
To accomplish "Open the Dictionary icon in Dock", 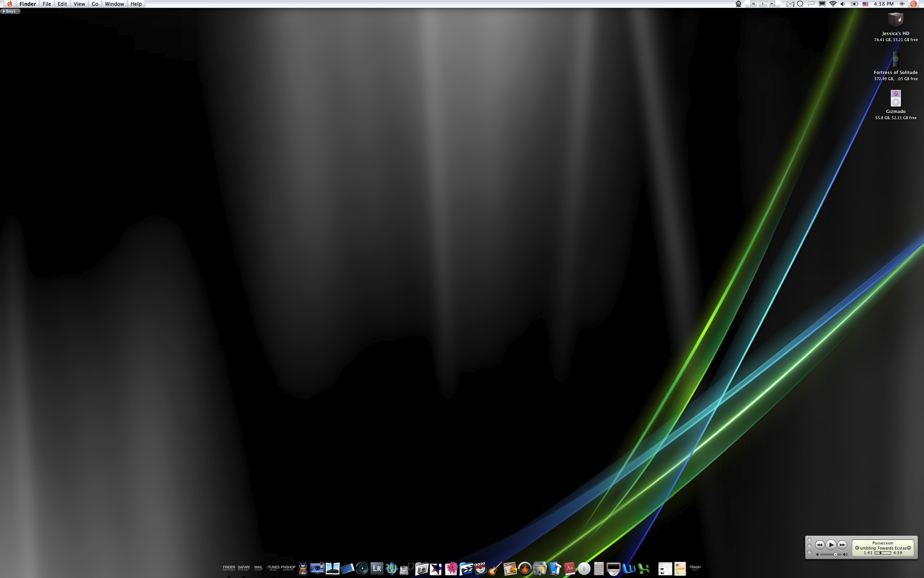I will [x=569, y=569].
